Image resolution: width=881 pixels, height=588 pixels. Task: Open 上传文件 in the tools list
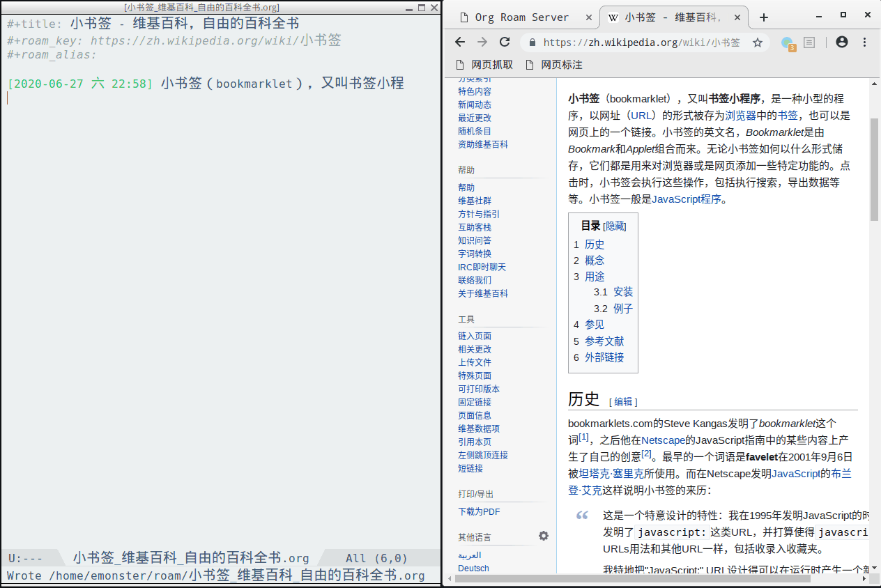click(x=475, y=362)
